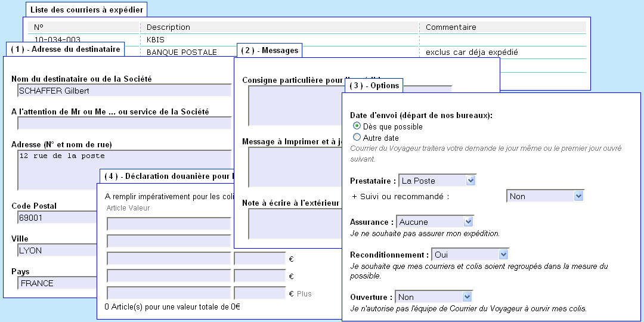The image size is (644, 322).
Task: Click the "Liste des courriers à expédier" header tab
Action: 86,10
